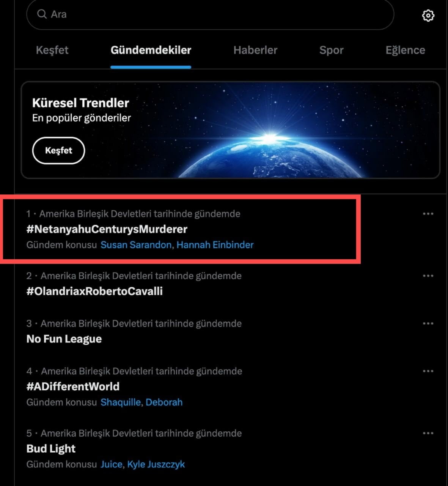Select the Gündemdekiler tab
448x486 pixels.
click(x=151, y=50)
